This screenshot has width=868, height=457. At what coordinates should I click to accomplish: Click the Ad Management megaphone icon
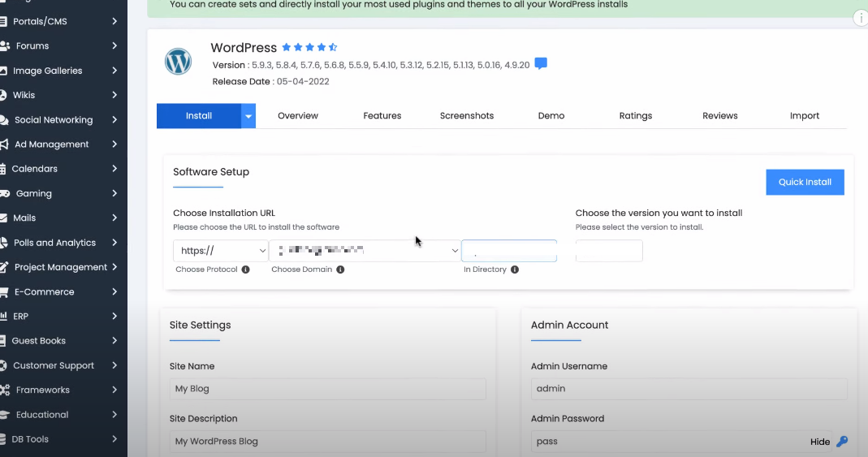[4, 144]
